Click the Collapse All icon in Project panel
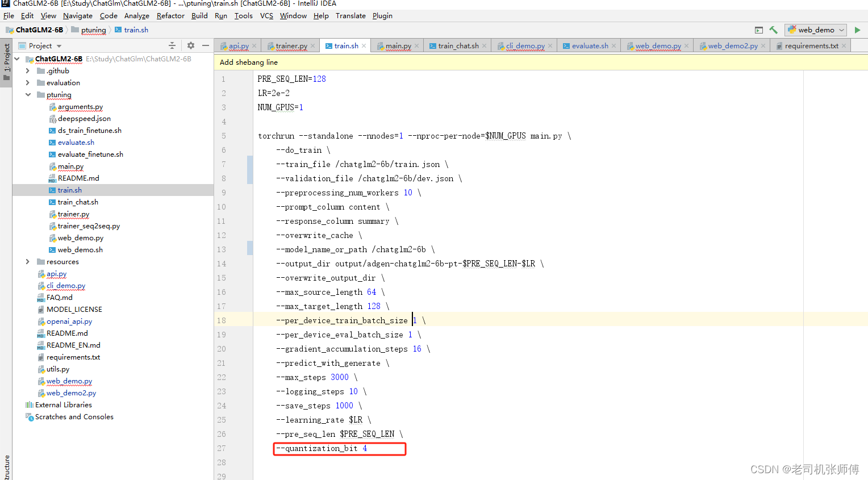868x480 pixels. coord(172,45)
